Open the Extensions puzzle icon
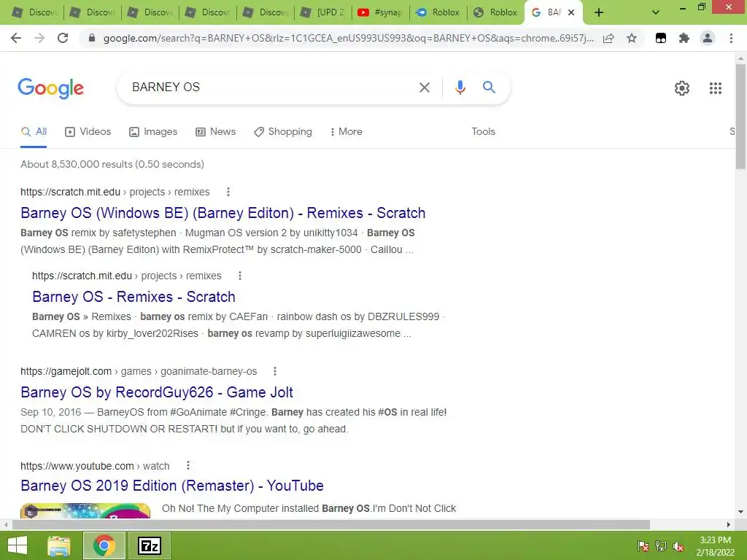Image resolution: width=747 pixels, height=560 pixels. tap(684, 38)
